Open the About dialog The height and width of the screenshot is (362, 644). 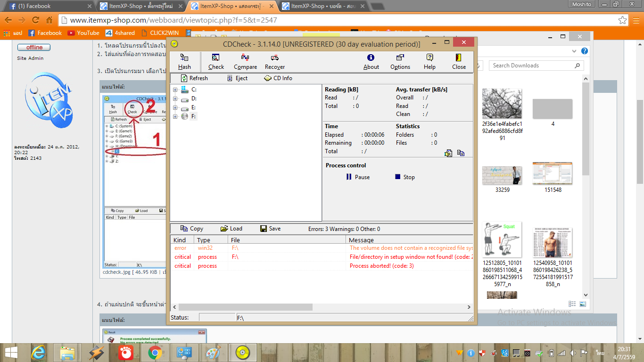[x=371, y=61]
